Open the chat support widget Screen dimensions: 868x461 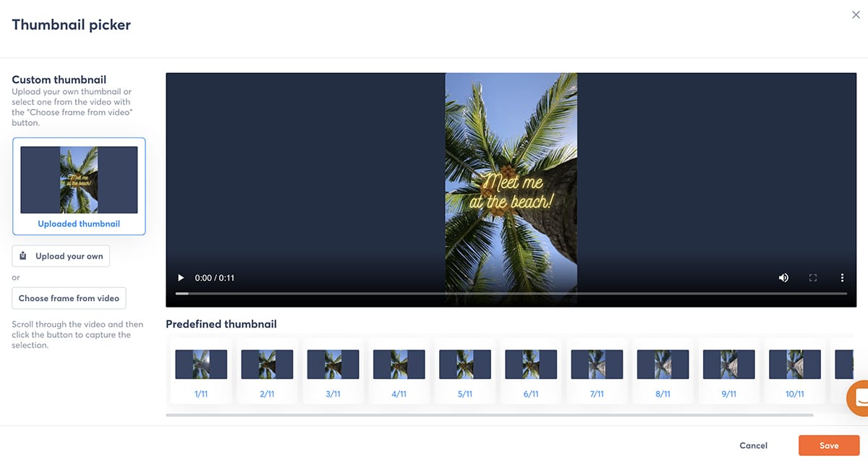[x=859, y=398]
